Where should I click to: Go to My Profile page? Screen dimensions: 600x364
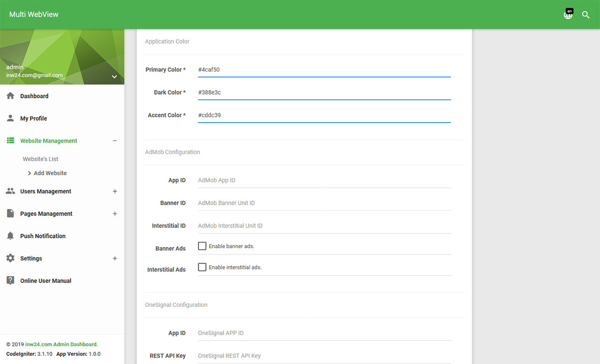tap(34, 119)
